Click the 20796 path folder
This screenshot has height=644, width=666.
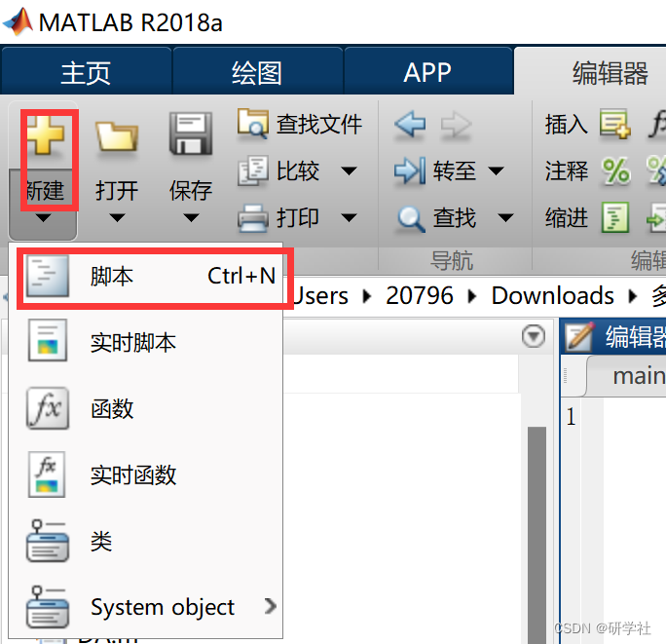tap(420, 295)
